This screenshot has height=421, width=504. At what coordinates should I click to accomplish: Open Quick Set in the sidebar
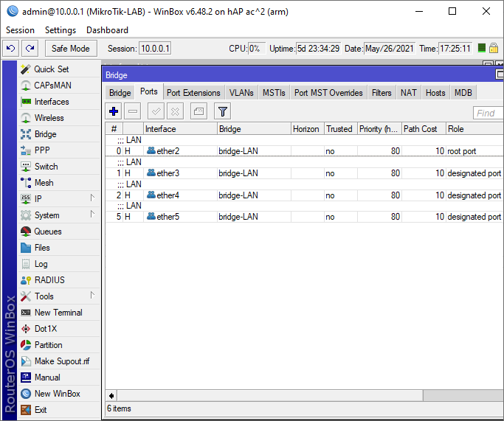click(x=59, y=69)
